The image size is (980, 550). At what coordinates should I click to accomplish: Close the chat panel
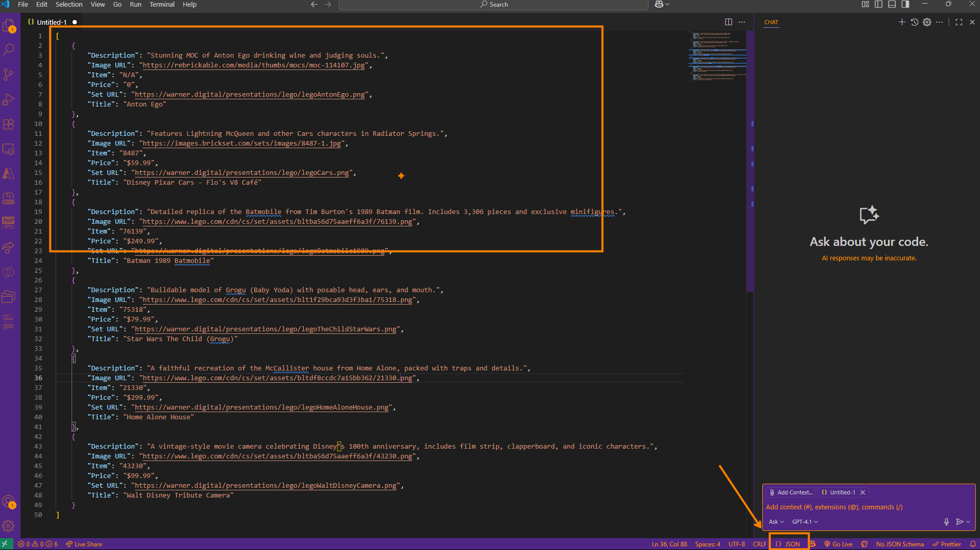coord(972,22)
